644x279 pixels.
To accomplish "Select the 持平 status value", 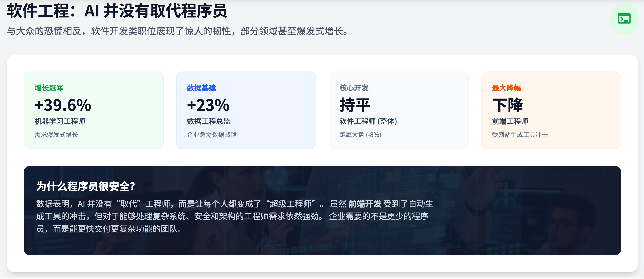I will pyautogui.click(x=355, y=105).
